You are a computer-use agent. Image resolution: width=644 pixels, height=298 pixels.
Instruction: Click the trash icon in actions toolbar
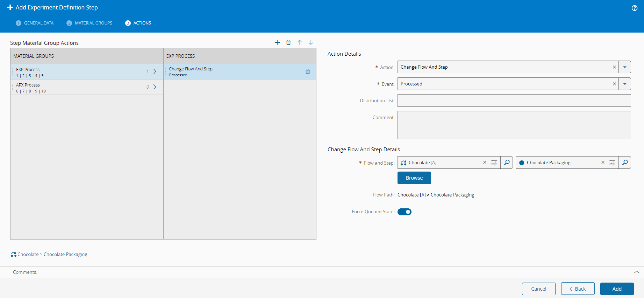[288, 42]
